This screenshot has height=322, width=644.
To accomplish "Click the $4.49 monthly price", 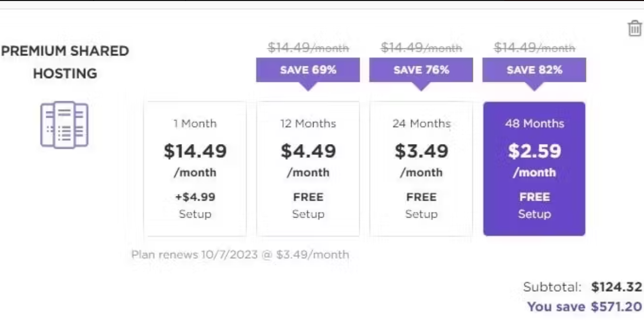I will point(308,151).
